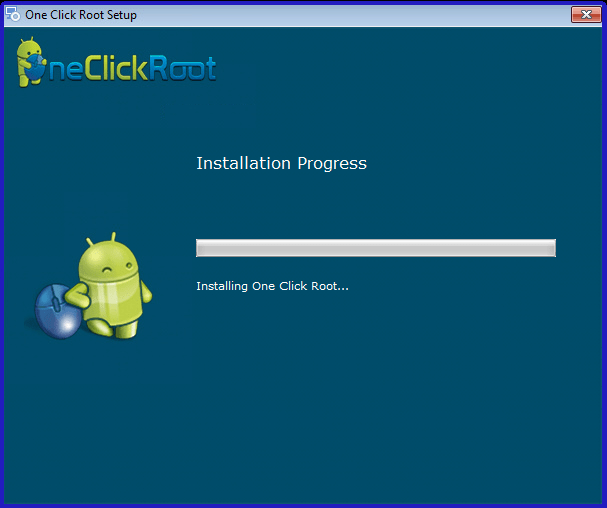Screen dimensions: 607x508
Task: Click the installation progress bar
Action: pos(376,248)
